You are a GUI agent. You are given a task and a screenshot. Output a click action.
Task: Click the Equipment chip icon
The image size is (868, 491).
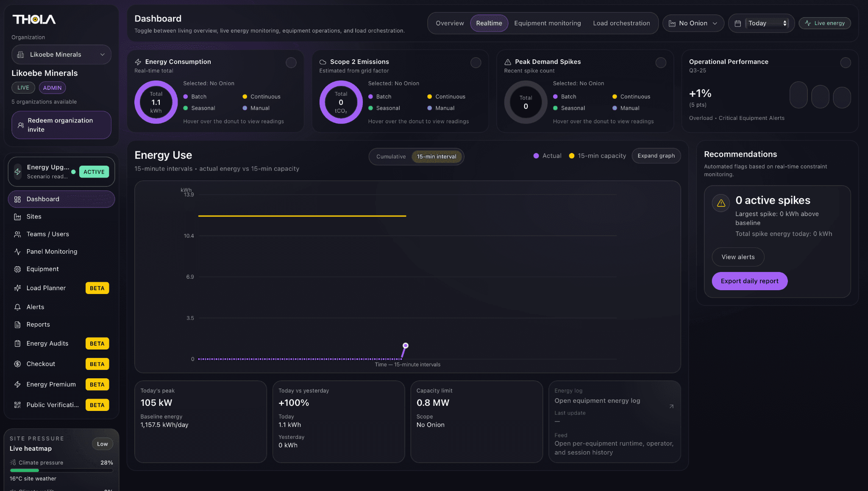[x=17, y=269]
